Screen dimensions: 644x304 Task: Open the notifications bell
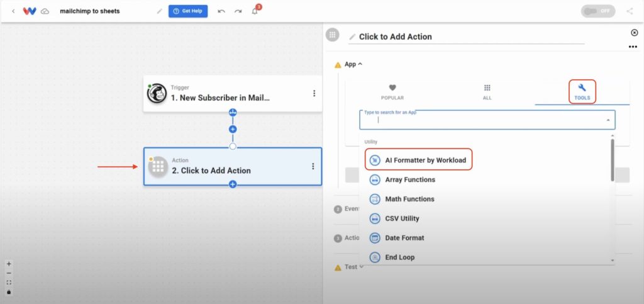click(255, 11)
